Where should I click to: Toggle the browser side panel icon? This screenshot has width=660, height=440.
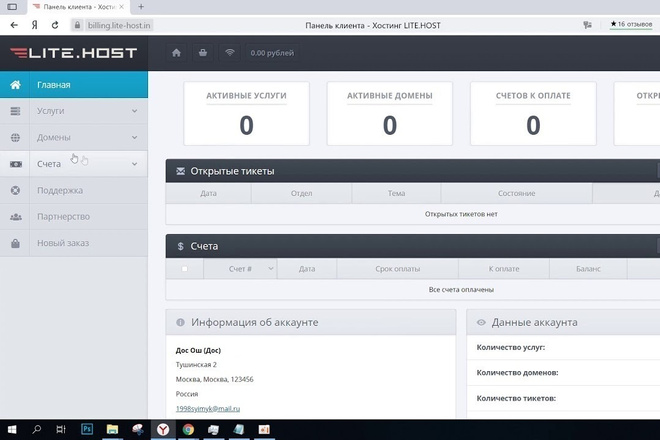[12, 7]
